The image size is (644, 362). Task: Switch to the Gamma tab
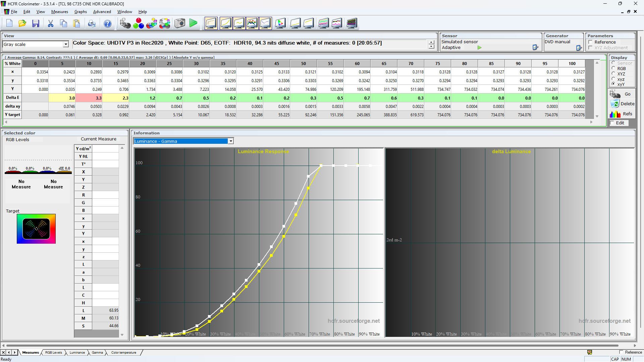(x=97, y=353)
